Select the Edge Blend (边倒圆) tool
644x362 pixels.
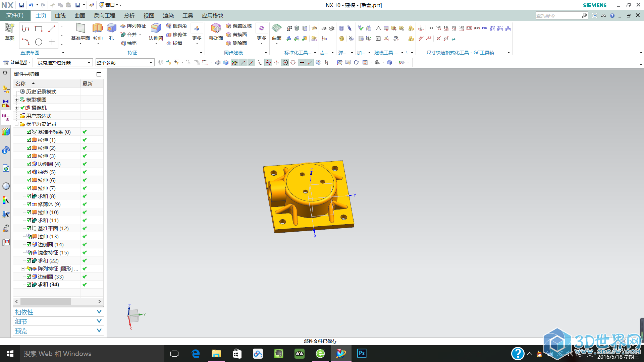(x=156, y=33)
